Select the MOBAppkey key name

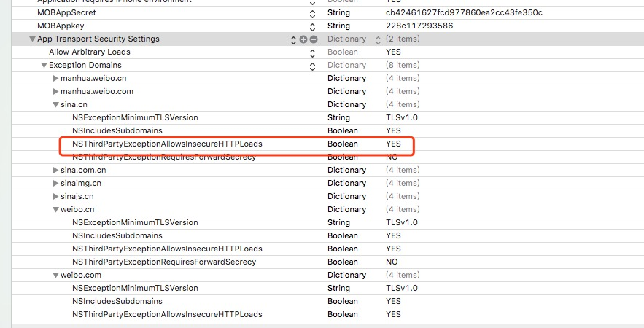[61, 26]
